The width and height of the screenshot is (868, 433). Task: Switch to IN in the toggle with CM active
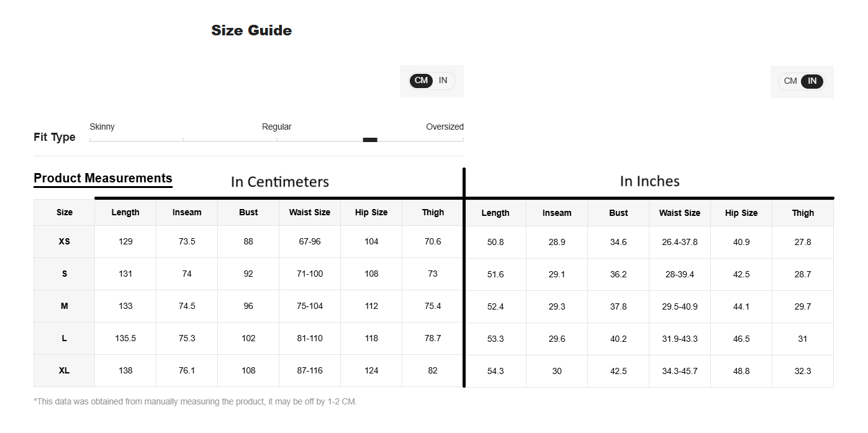(x=443, y=81)
